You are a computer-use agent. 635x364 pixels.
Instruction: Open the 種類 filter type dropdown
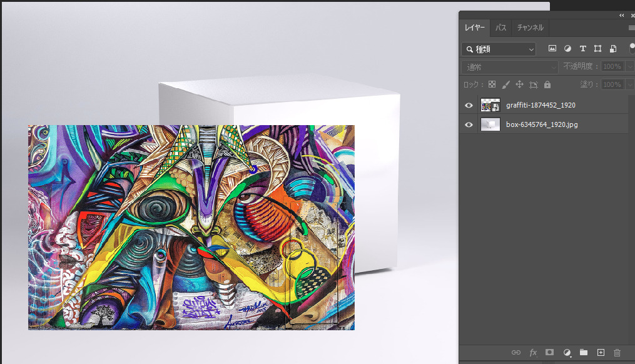click(x=499, y=49)
